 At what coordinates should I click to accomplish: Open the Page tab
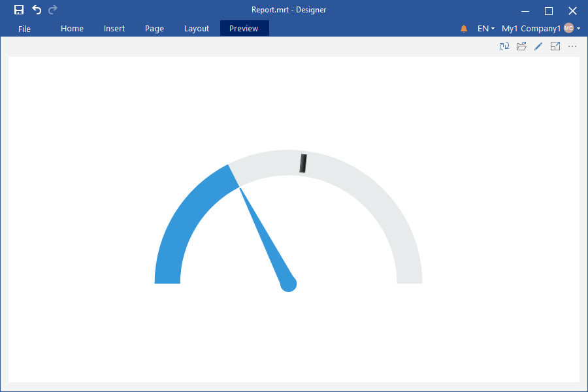(x=154, y=29)
